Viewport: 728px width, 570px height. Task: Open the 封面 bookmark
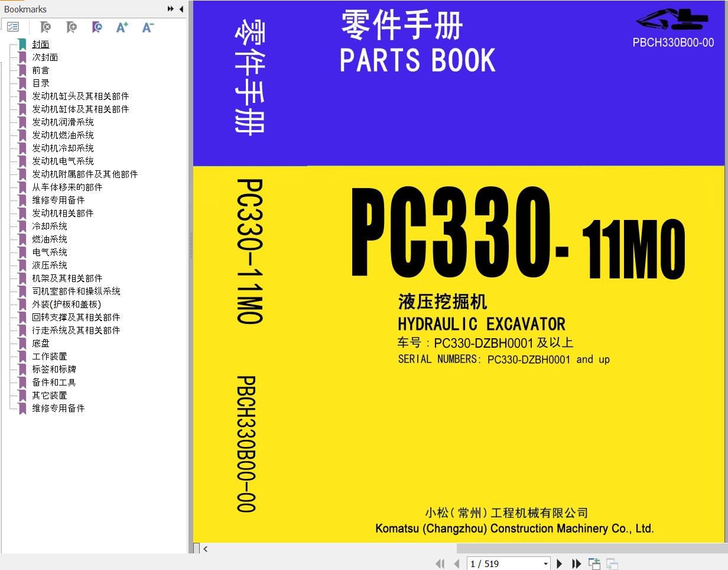coord(41,44)
